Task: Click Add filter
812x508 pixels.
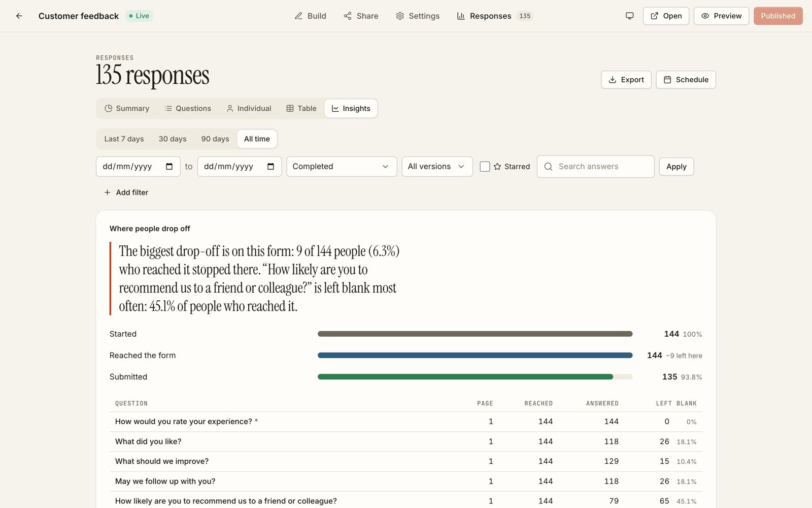Action: (126, 193)
